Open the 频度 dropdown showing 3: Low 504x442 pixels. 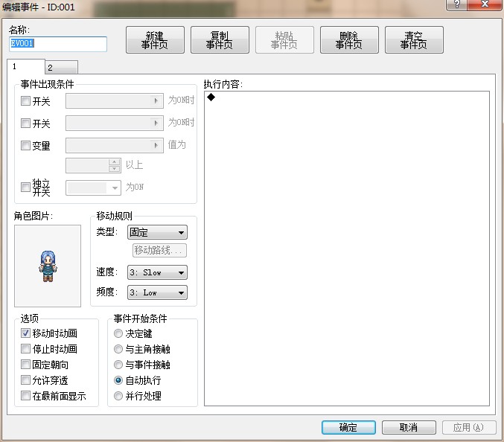[x=158, y=292]
